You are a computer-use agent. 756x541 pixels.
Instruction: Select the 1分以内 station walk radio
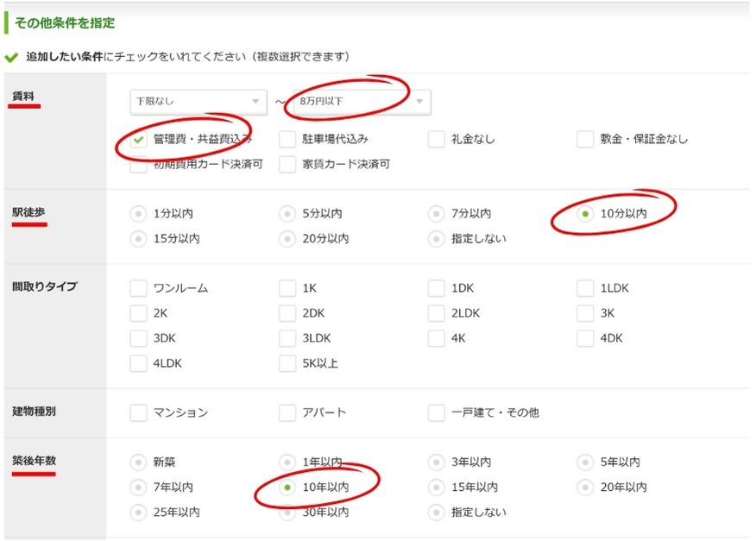(138, 214)
